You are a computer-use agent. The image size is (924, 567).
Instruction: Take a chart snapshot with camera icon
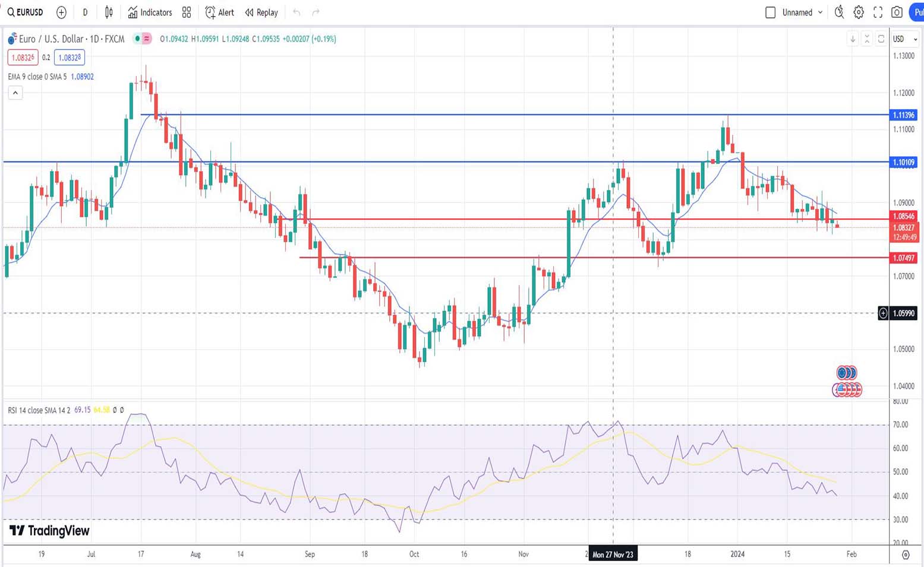coord(897,12)
